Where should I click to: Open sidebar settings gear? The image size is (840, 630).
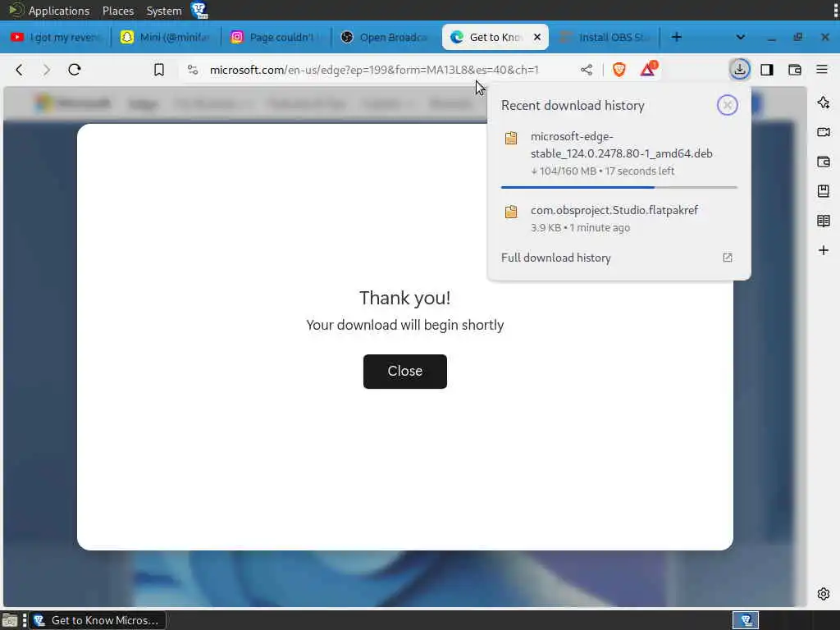[824, 594]
